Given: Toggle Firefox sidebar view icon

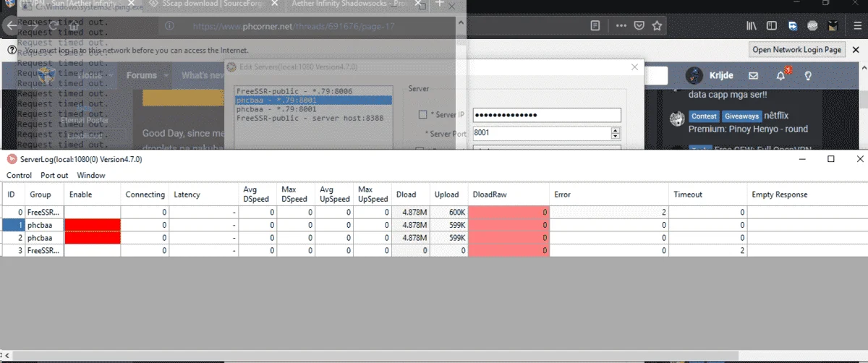Looking at the screenshot, I should coord(772,26).
